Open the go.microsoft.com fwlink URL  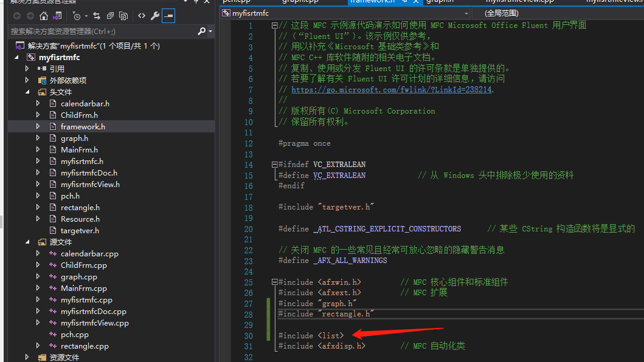[x=392, y=89]
